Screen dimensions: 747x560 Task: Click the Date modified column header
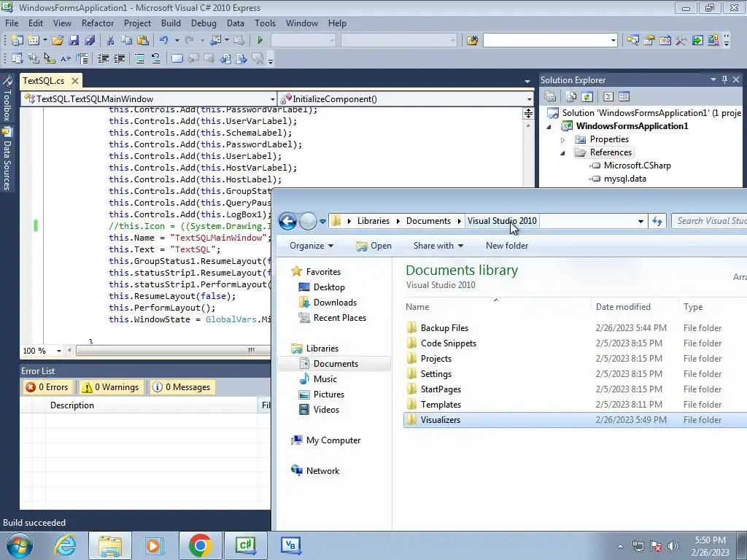pyautogui.click(x=623, y=307)
